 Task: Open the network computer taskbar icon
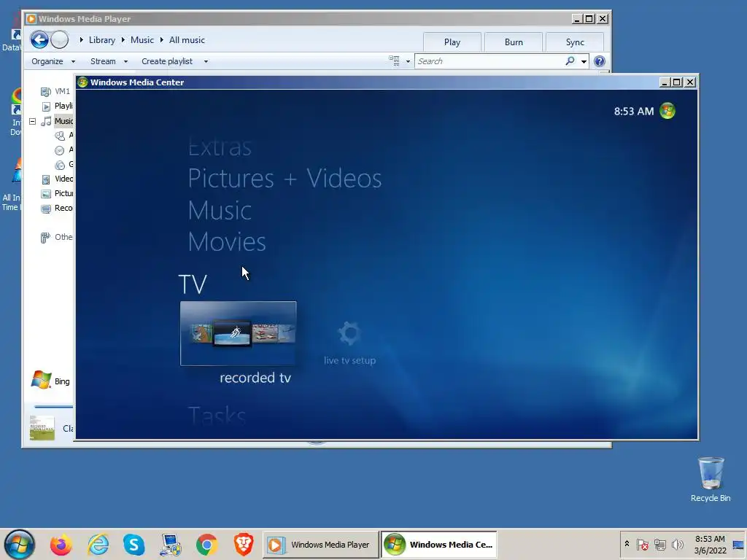click(x=171, y=544)
